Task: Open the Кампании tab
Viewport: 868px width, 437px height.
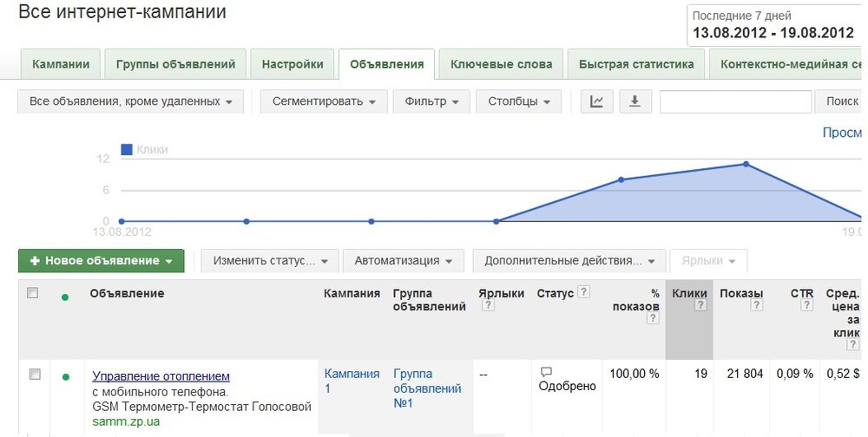Action: coord(61,64)
